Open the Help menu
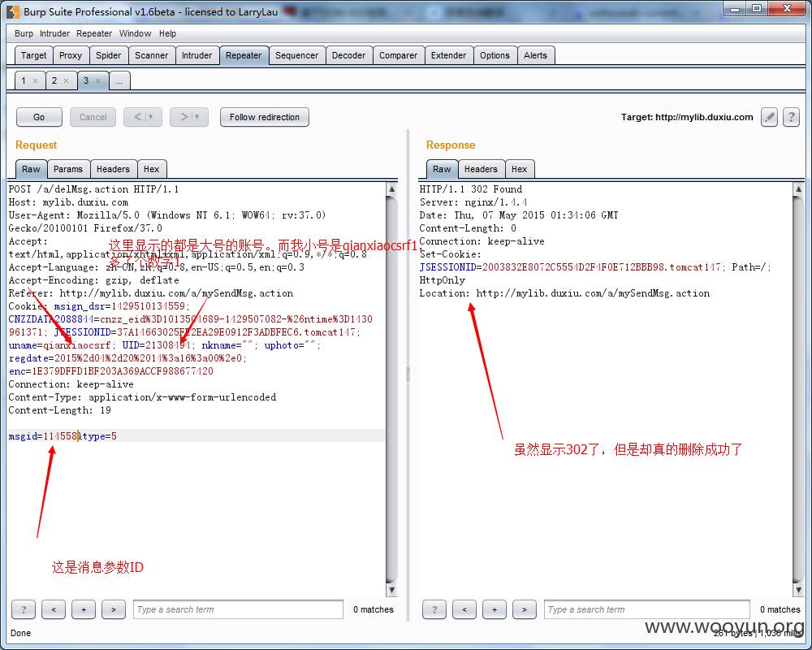The height and width of the screenshot is (650, 812). tap(167, 33)
